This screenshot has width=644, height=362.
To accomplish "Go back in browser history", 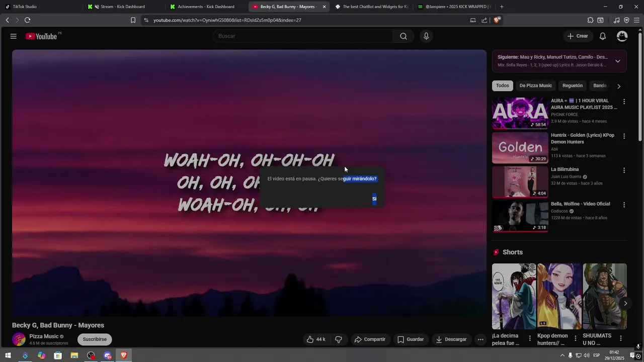I will (x=8, y=20).
